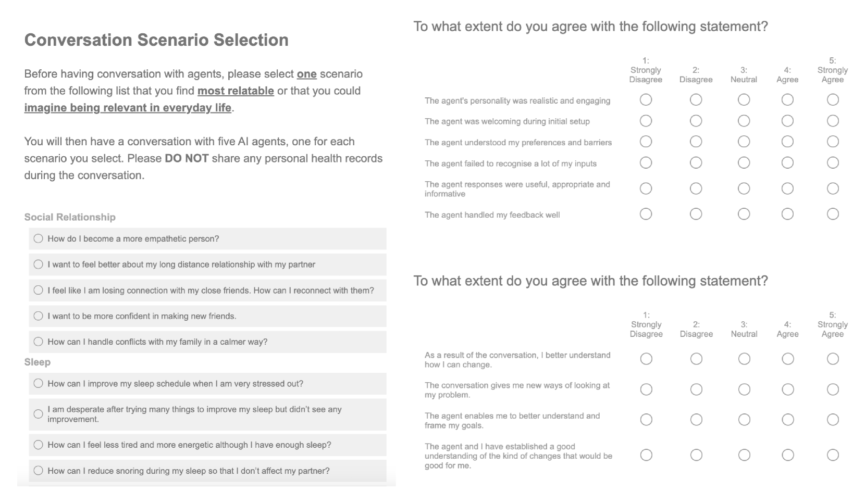Pick feel less tired and more energetic option

point(38,445)
